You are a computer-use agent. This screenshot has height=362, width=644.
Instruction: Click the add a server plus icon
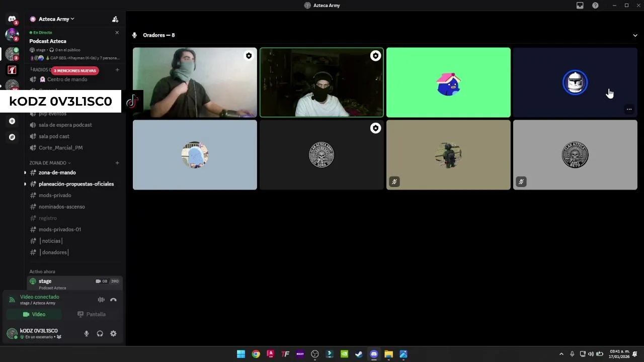(x=12, y=121)
